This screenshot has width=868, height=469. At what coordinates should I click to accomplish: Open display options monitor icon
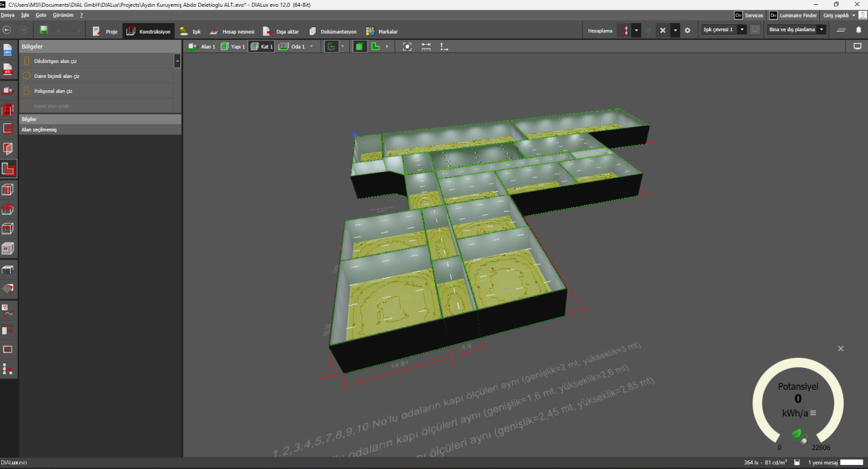pyautogui.click(x=857, y=47)
